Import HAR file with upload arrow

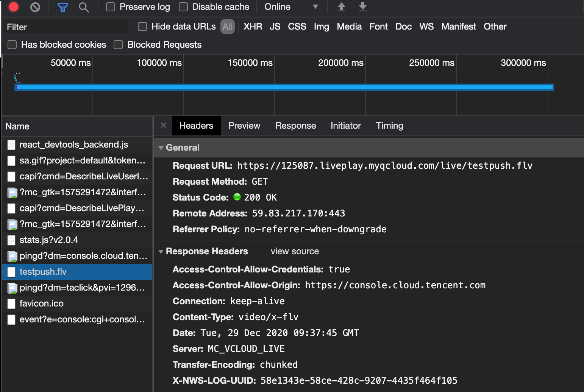point(342,7)
